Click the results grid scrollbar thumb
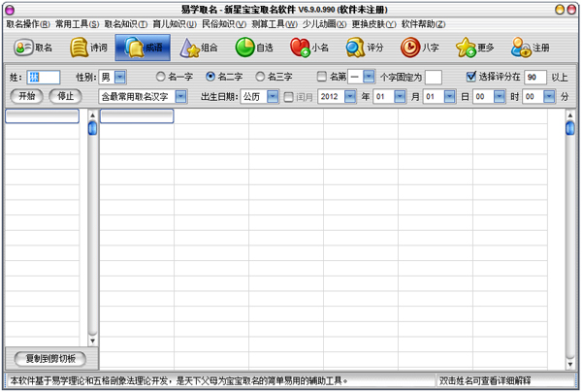Image resolution: width=582 pixels, height=392 pixels. (x=570, y=128)
